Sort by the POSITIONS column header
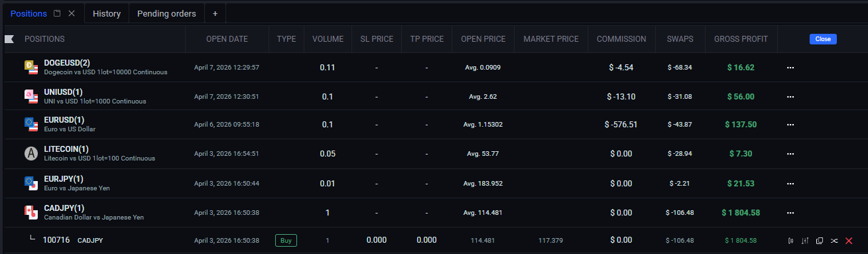 click(x=44, y=39)
